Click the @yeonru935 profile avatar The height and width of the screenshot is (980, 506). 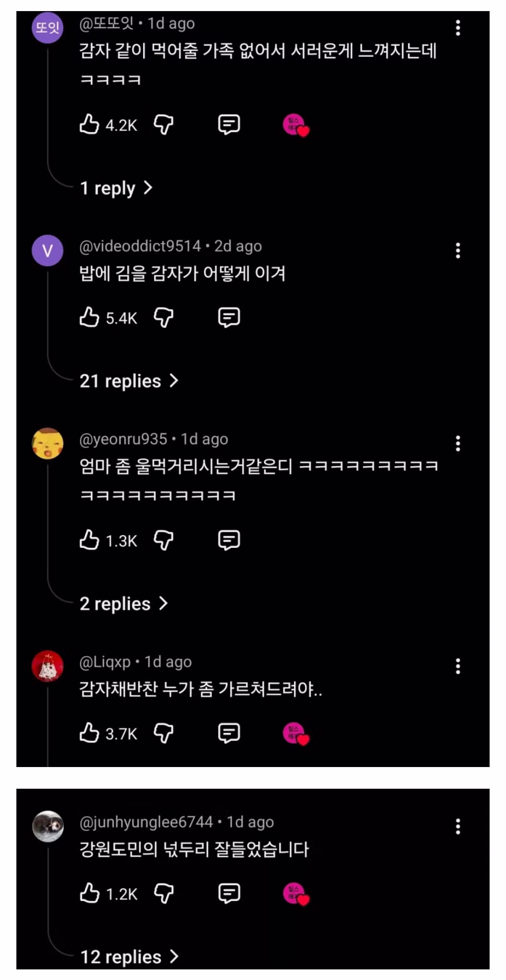click(47, 443)
